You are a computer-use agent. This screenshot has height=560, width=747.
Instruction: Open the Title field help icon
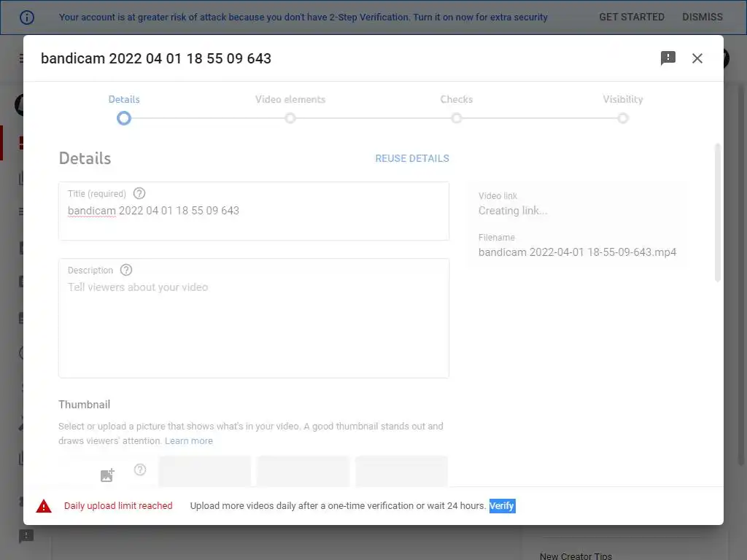coord(139,193)
